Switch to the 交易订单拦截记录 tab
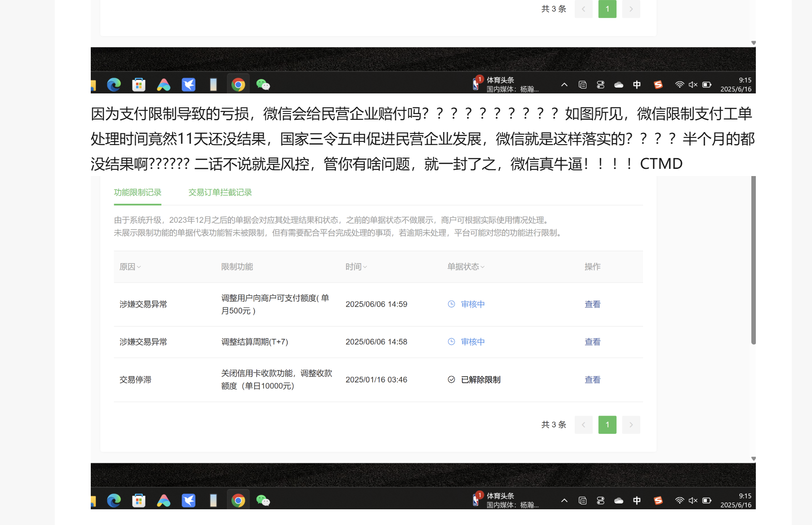Screen dimensions: 812x525 tap(220, 192)
